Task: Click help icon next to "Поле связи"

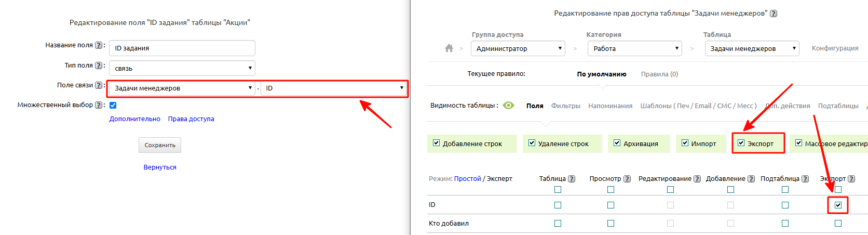Action: click(99, 85)
